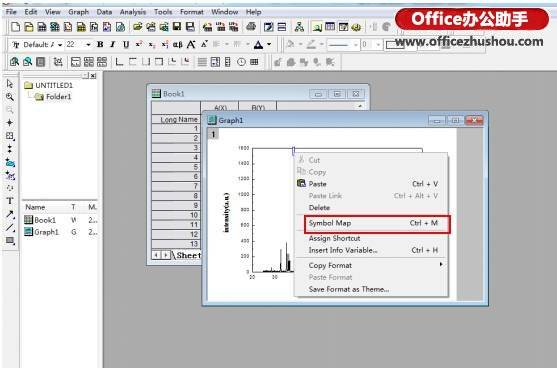This screenshot has height=368, width=557.
Task: Select the Line drawing tool
Action: (x=10, y=227)
